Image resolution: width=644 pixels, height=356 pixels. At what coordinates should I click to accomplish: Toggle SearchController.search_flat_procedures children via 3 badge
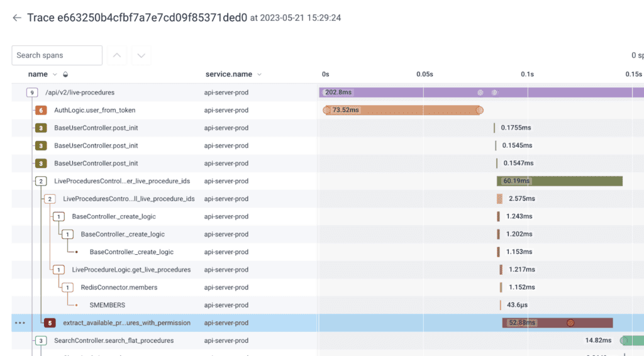pos(41,341)
